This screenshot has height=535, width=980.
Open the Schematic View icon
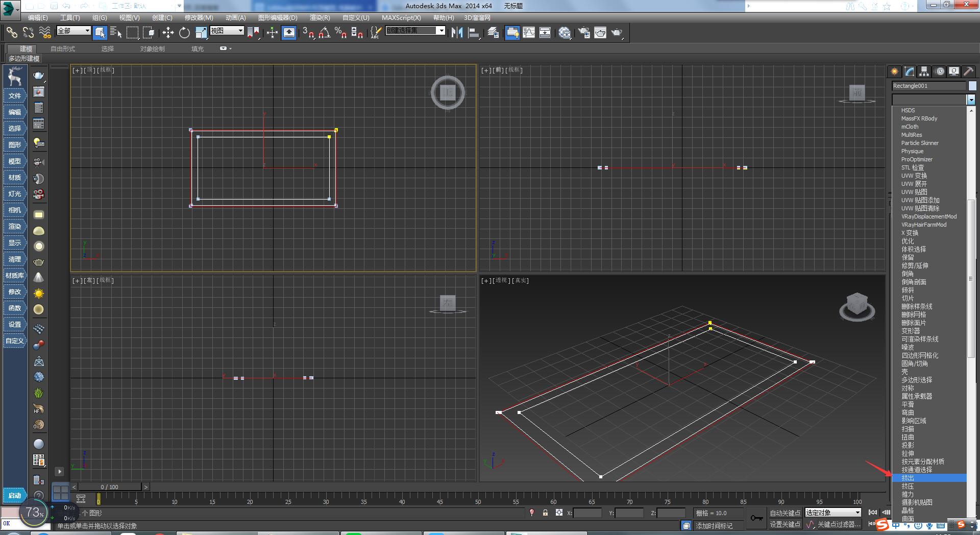(x=545, y=33)
